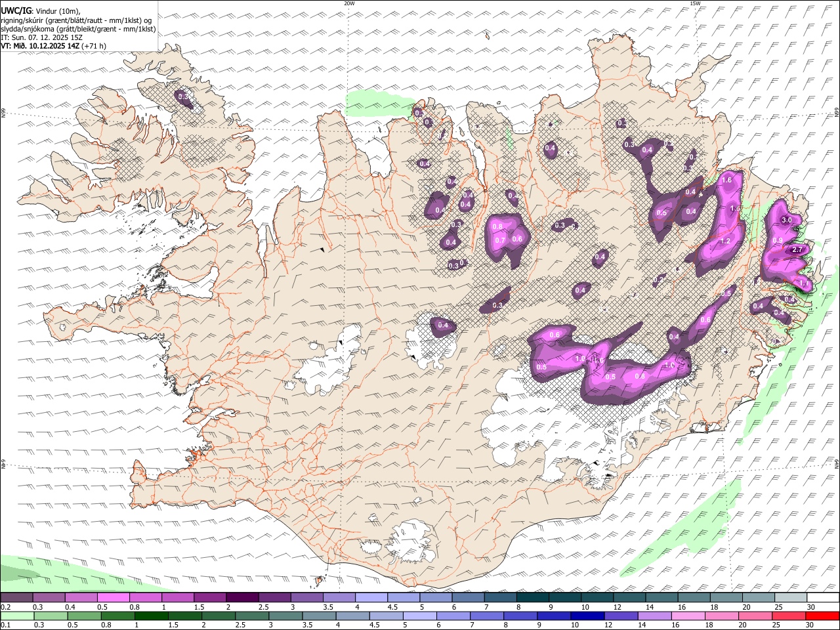Click the 15W longitude label at the top edge

695,3
